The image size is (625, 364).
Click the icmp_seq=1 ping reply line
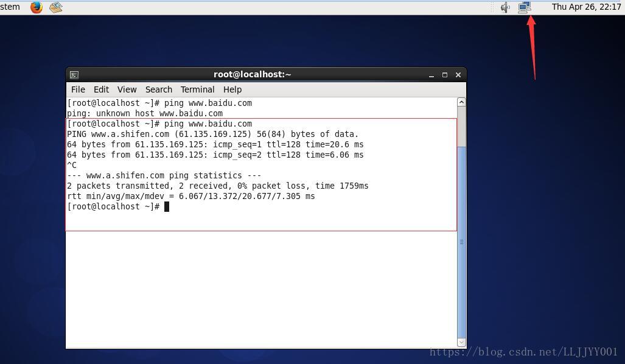(x=215, y=145)
